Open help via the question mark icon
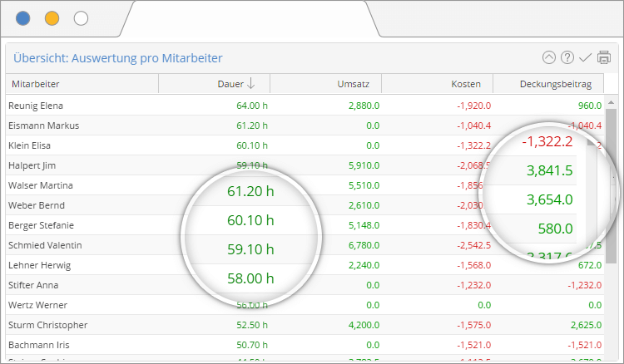The height and width of the screenshot is (364, 624). (x=567, y=57)
